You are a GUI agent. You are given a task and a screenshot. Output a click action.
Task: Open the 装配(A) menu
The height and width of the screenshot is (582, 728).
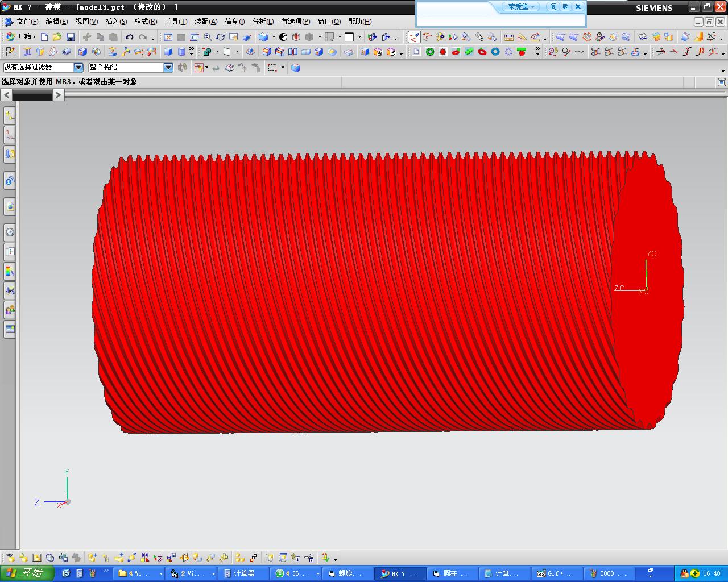(206, 22)
